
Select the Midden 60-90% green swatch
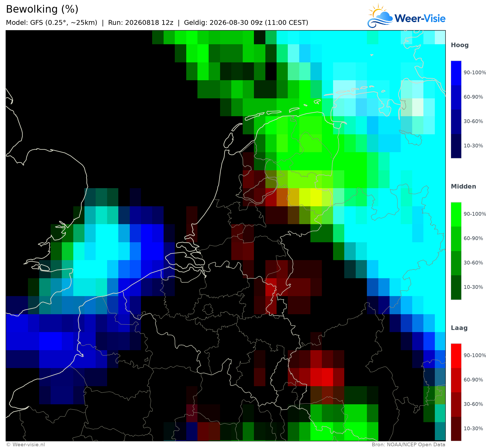tap(456, 239)
